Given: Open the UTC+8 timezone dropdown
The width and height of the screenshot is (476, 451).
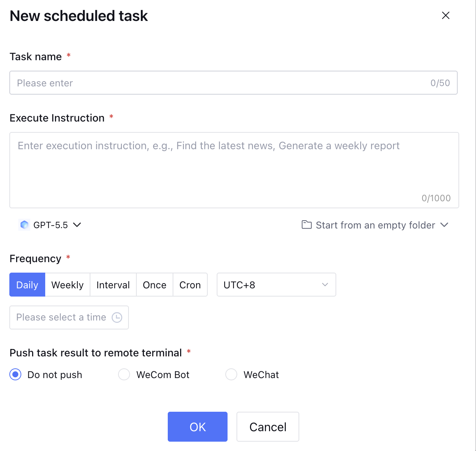Looking at the screenshot, I should coord(276,285).
